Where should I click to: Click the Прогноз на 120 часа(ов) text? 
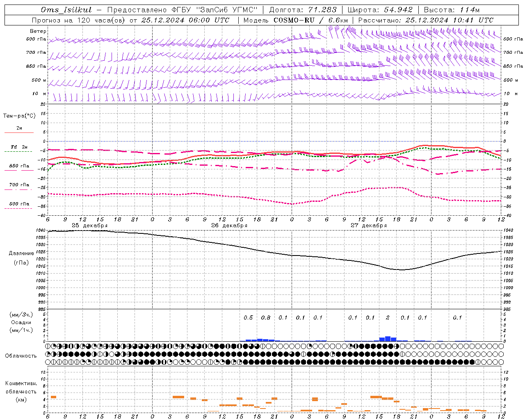(79, 20)
